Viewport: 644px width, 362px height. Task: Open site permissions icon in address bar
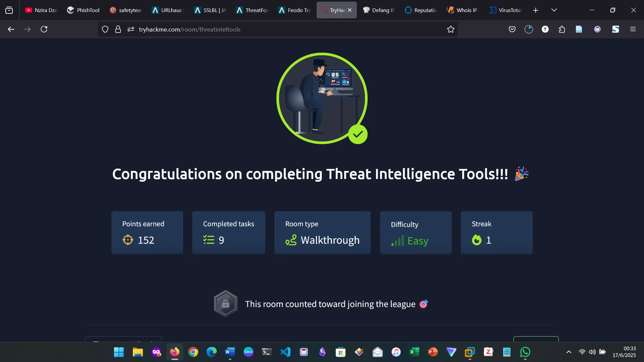point(131,29)
